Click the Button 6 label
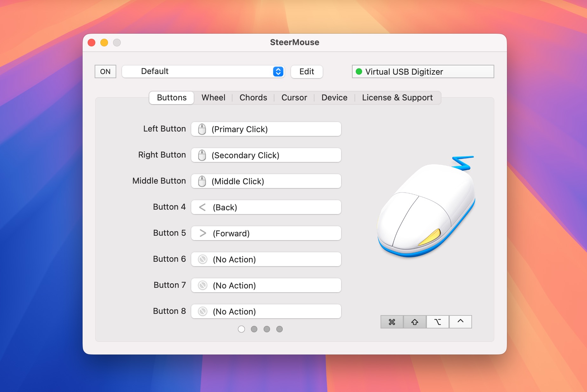 tap(169, 259)
